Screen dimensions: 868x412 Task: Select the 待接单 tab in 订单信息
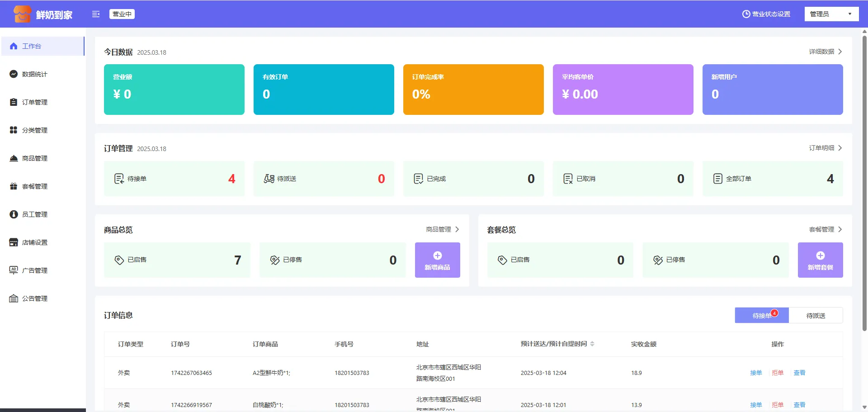coord(761,316)
